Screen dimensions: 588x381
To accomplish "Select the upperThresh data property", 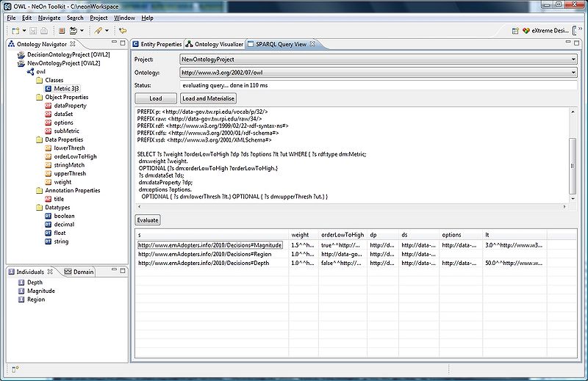I will click(x=70, y=173).
